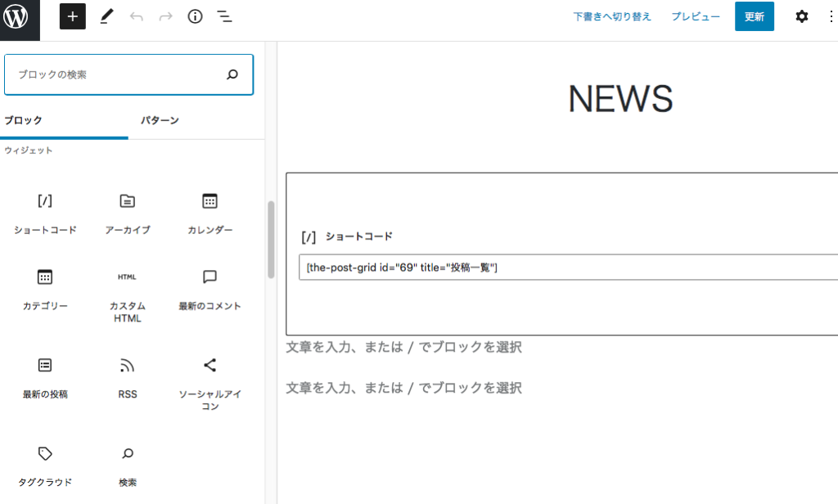The image size is (838, 504).
Task: Switch to the パターン tab
Action: pos(160,120)
